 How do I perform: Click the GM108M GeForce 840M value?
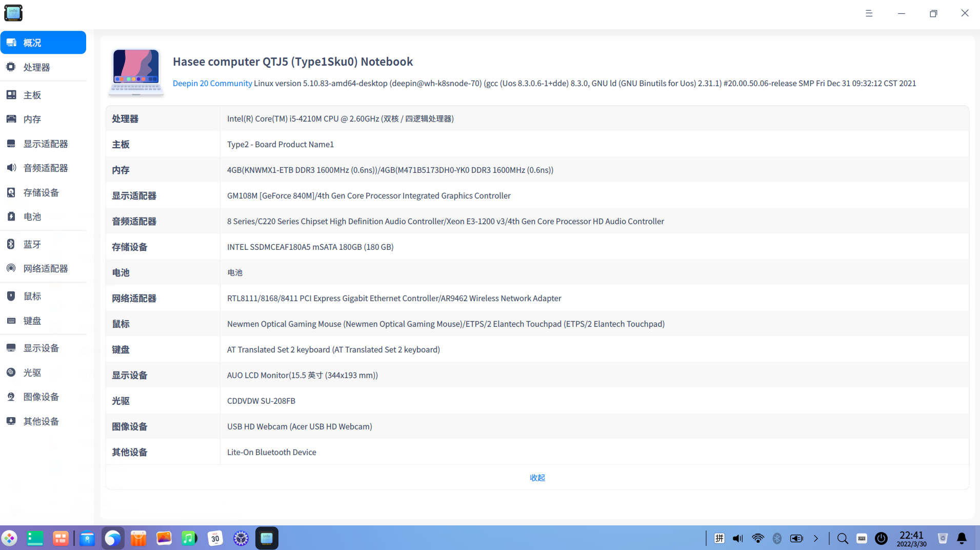point(369,195)
